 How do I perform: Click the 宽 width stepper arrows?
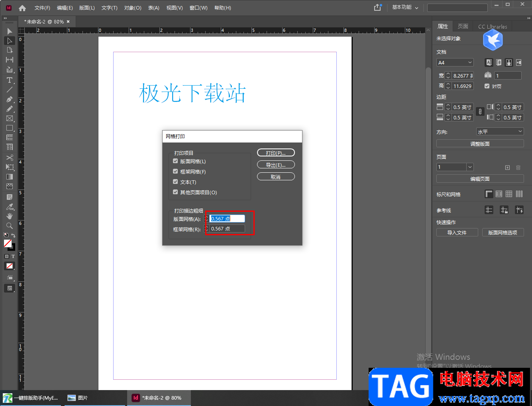point(448,76)
